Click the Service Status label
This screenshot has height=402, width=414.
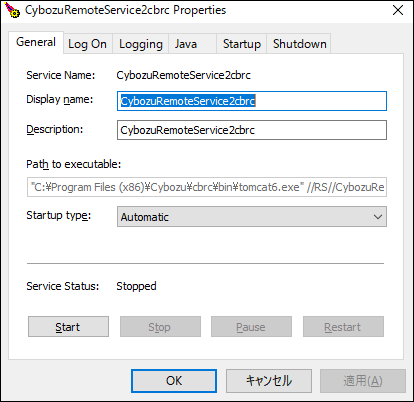[x=63, y=286]
